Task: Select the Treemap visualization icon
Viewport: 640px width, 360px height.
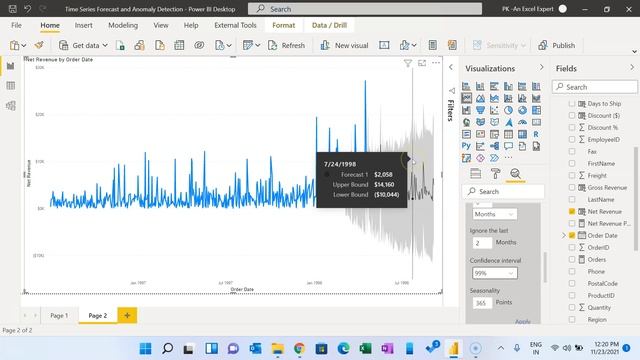Action: click(x=536, y=110)
